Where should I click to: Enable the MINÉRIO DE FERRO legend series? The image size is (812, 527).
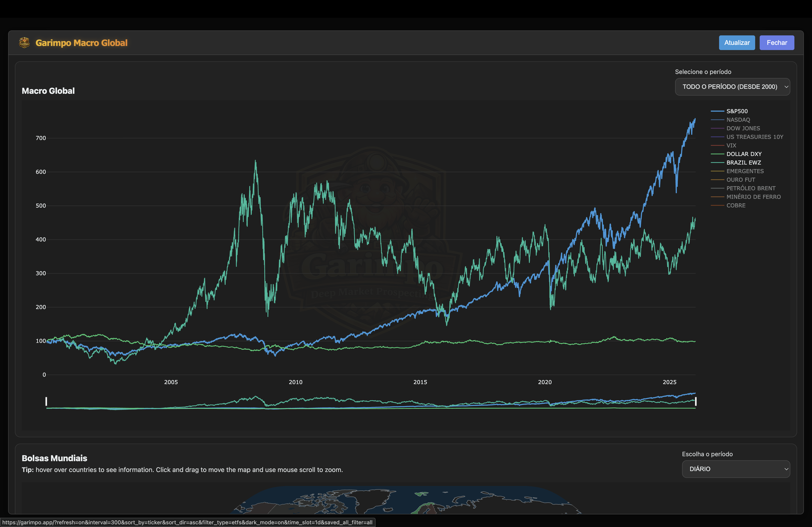753,197
